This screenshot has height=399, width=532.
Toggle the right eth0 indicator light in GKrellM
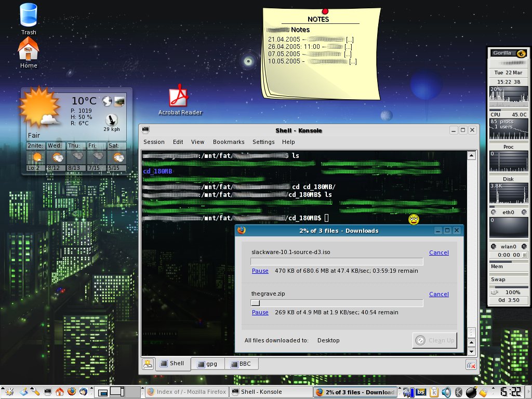click(x=524, y=212)
